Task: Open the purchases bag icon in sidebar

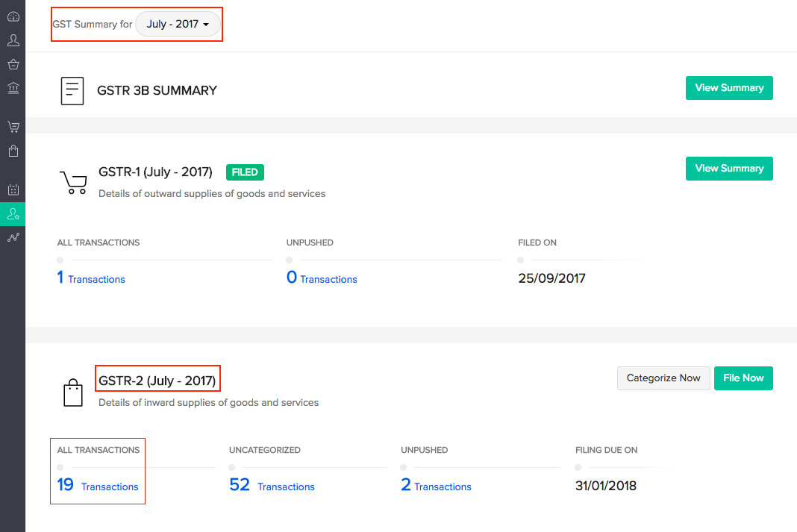Action: click(x=13, y=151)
